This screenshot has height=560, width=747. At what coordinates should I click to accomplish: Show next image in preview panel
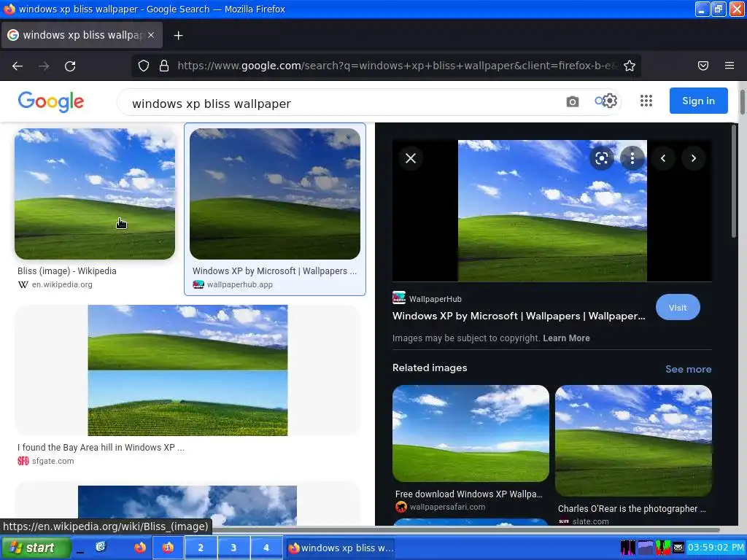694,158
